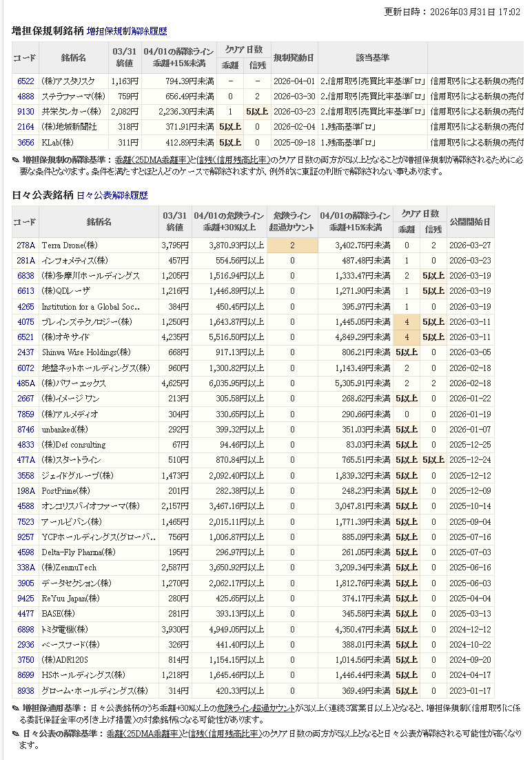This screenshot has width=532, height=760.
Task: Click highlighted count cell for Terra Drone
Action: 292,246
